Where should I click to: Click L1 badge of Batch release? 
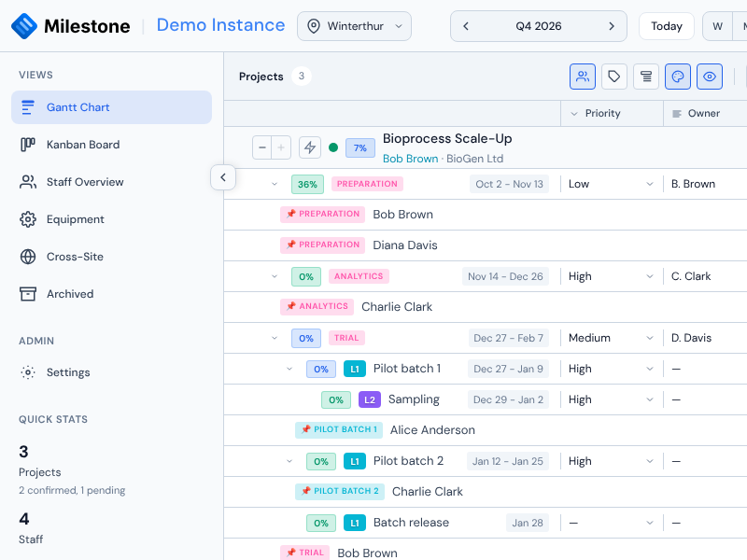(x=355, y=523)
